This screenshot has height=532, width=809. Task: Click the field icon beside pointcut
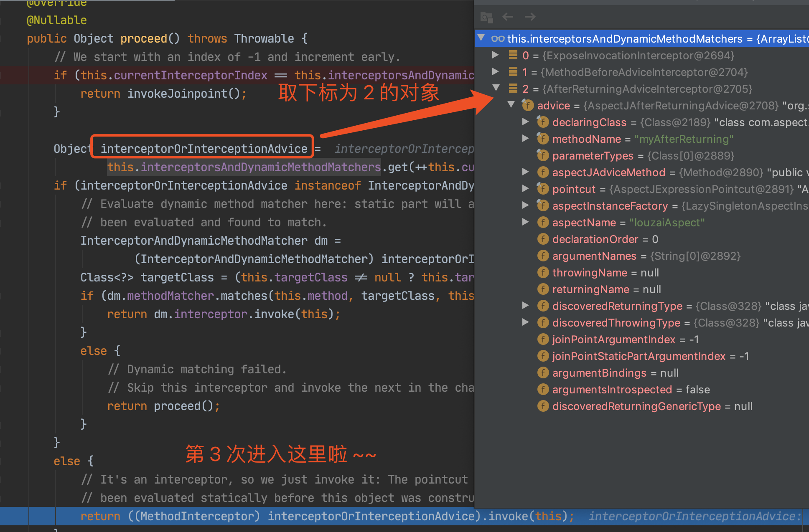543,189
